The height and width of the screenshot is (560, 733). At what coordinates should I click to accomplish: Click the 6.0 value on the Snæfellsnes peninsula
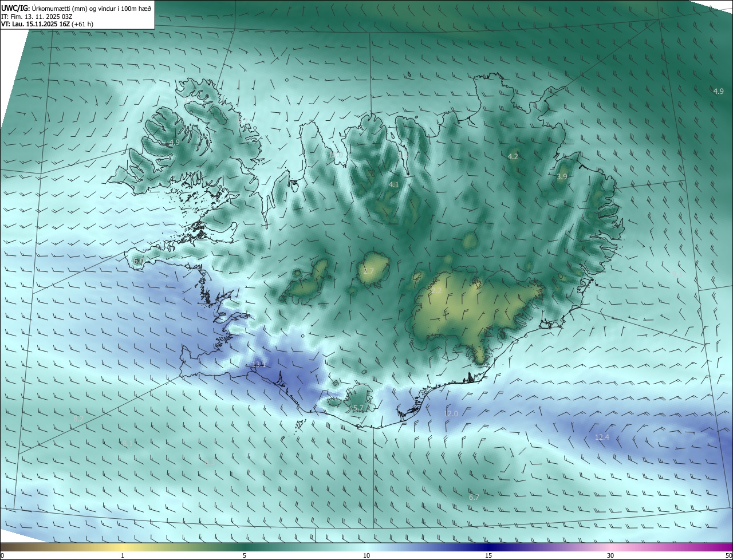tap(139, 261)
